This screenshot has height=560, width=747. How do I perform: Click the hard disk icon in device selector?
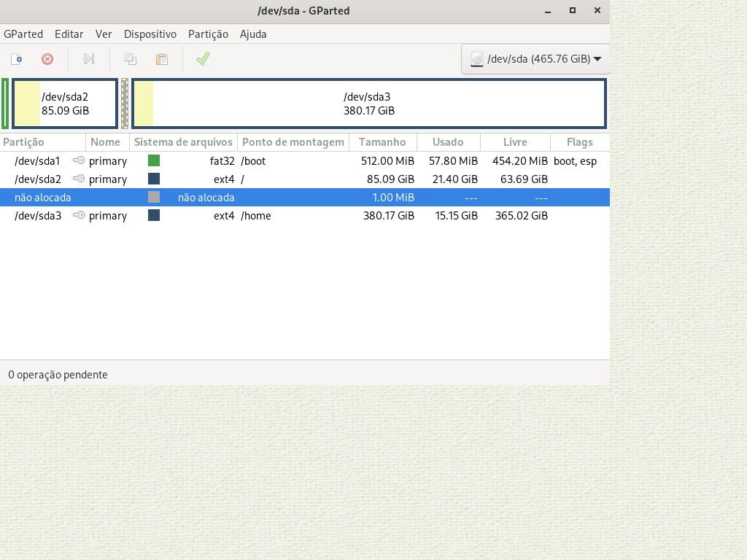(477, 60)
